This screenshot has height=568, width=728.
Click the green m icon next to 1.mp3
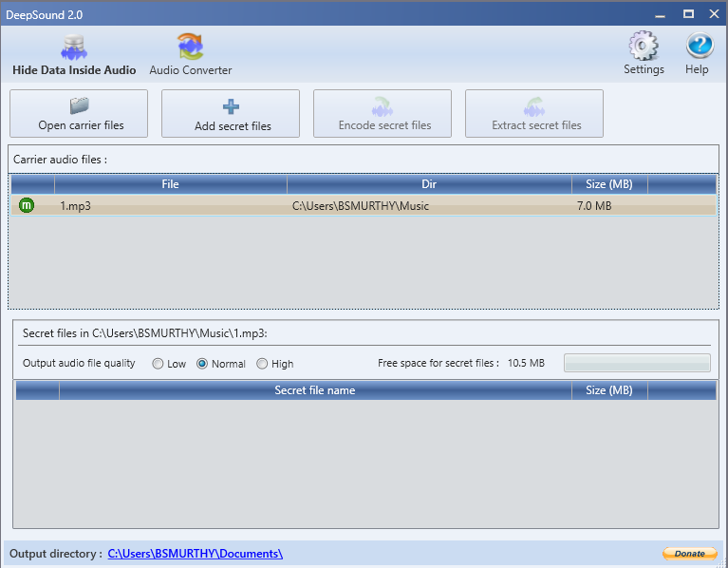pyautogui.click(x=27, y=205)
